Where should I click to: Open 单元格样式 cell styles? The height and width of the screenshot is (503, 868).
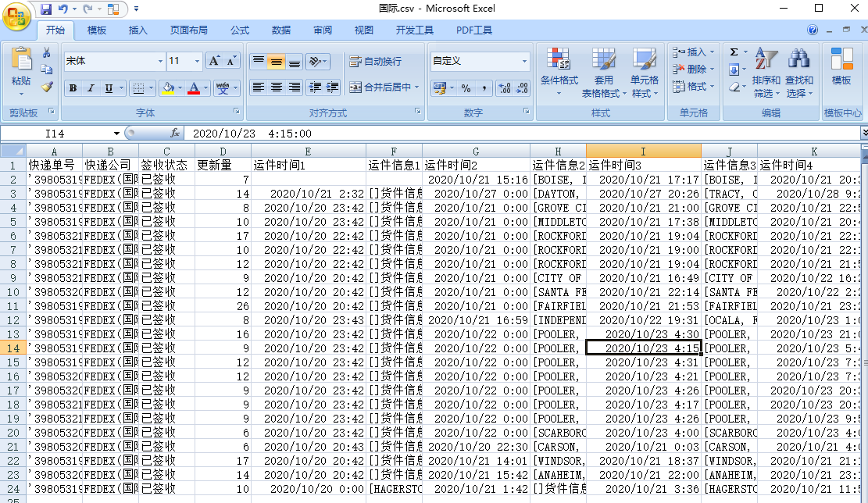pyautogui.click(x=645, y=73)
